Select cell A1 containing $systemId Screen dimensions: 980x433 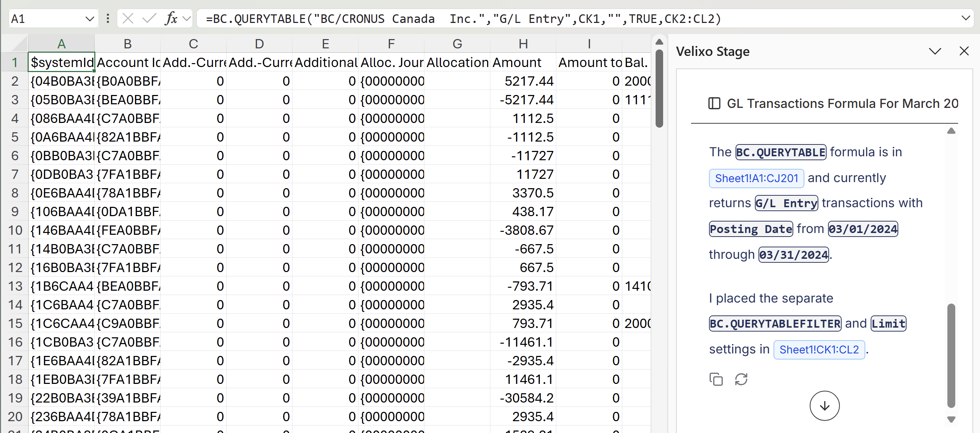(61, 62)
